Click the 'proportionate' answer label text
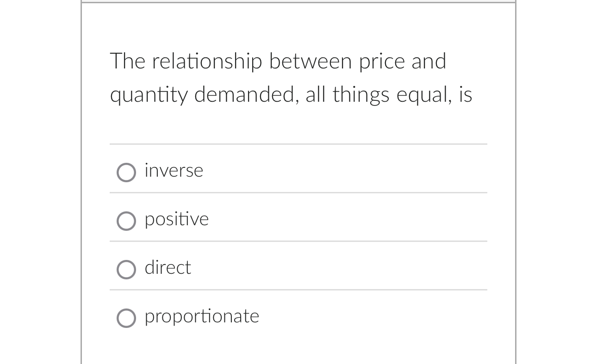The image size is (597, 364). pyautogui.click(x=202, y=316)
